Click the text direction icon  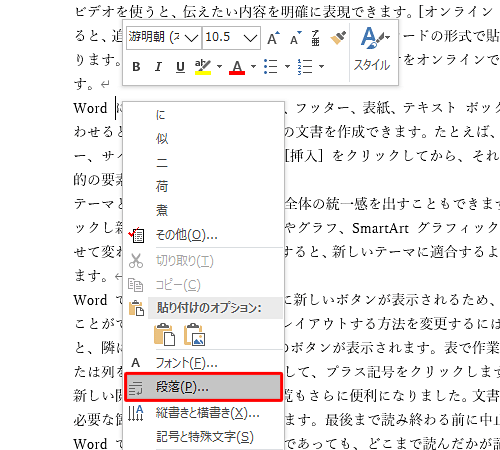tap(136, 413)
